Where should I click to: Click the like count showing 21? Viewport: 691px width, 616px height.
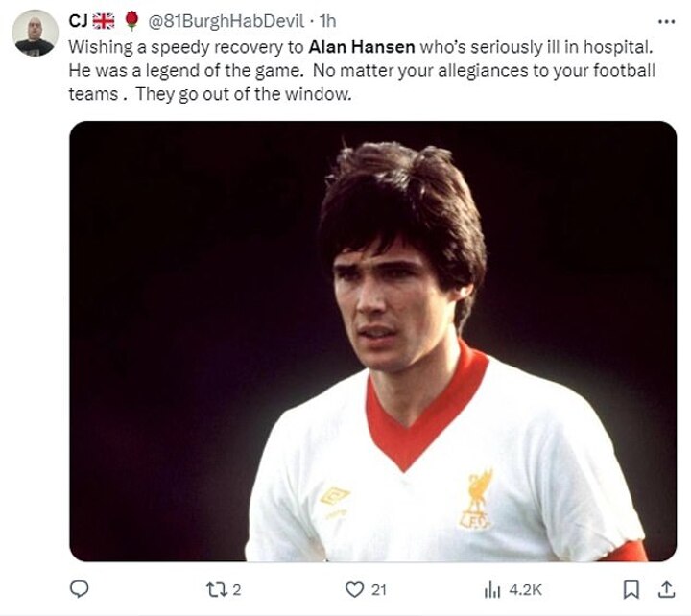[x=378, y=589]
